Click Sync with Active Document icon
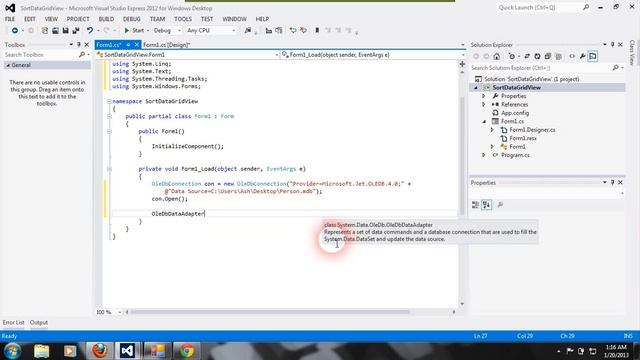The height and width of the screenshot is (360, 640). (527, 56)
